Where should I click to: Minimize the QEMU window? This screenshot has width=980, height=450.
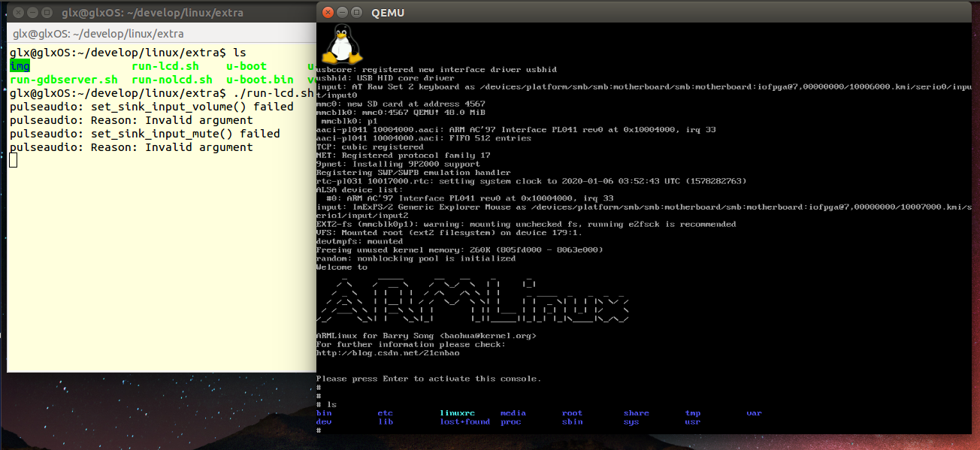tap(343, 12)
